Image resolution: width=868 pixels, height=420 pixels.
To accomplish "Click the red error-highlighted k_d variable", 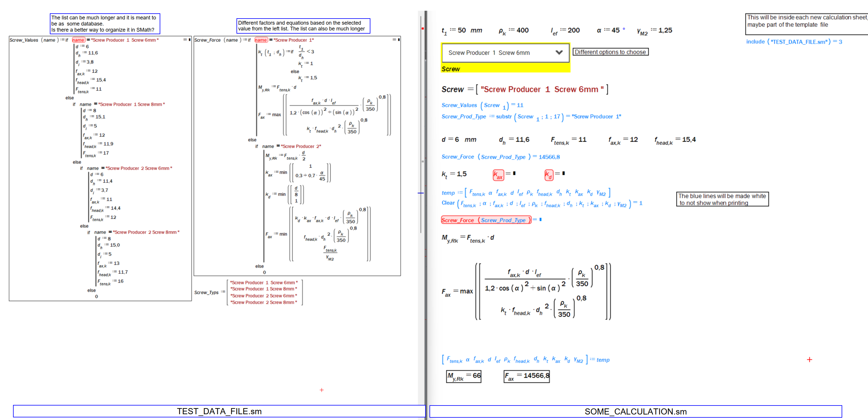I will [549, 175].
